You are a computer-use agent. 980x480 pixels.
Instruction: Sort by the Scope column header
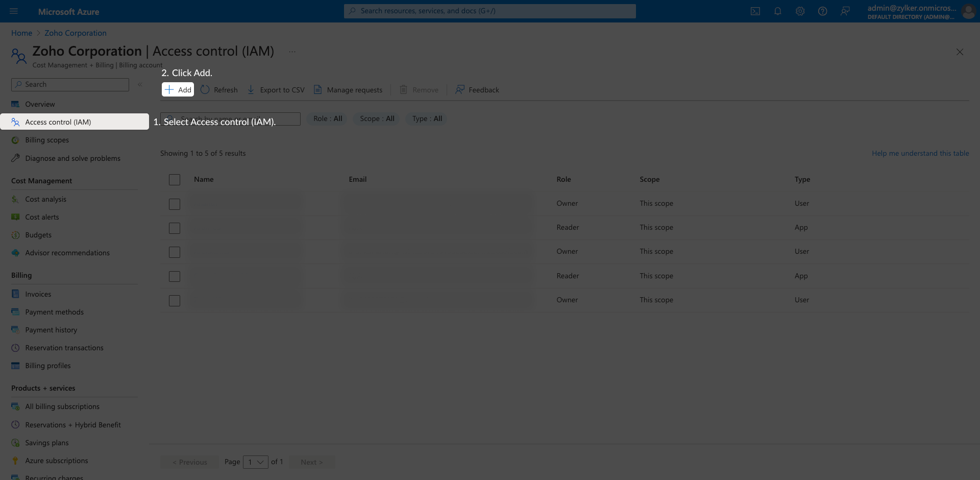click(649, 179)
